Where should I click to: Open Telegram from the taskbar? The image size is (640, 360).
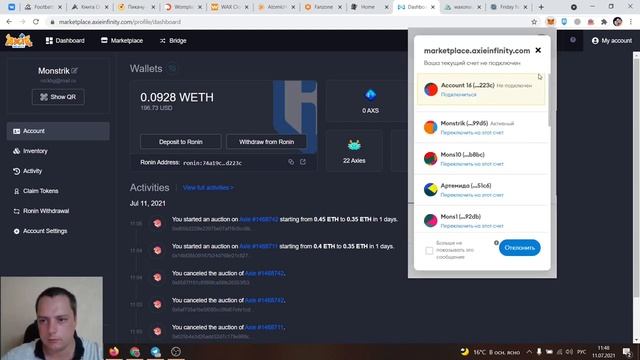(156, 351)
